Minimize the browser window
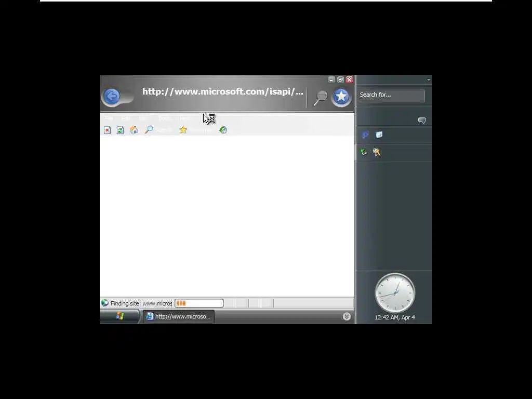Viewport: 532px width, 399px height. point(331,79)
